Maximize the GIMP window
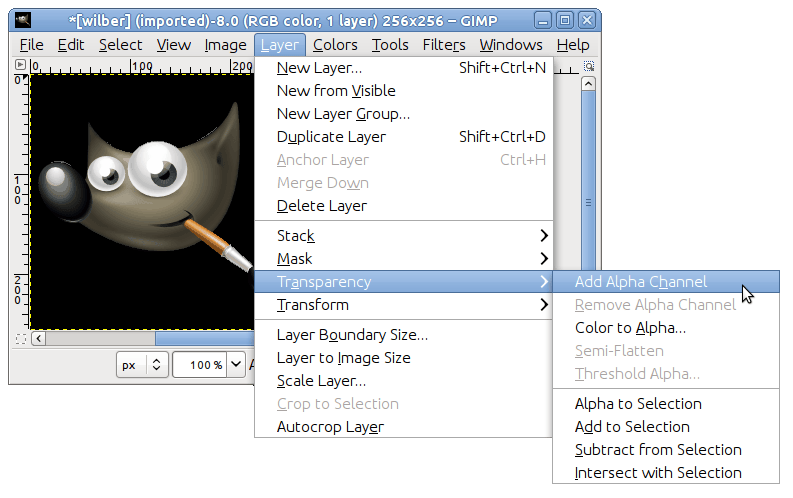This screenshot has height=498, width=793. point(565,21)
